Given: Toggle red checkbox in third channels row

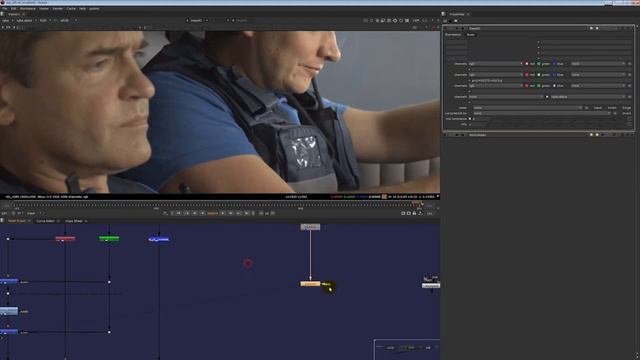Looking at the screenshot, I should click(527, 86).
